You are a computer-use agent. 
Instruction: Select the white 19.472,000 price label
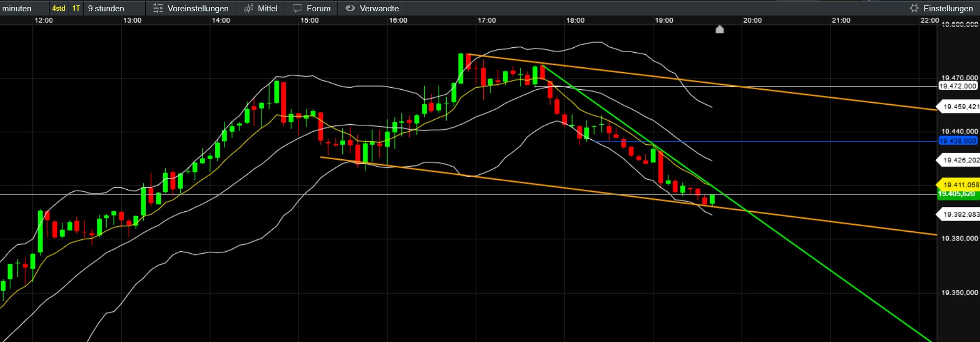(x=957, y=86)
